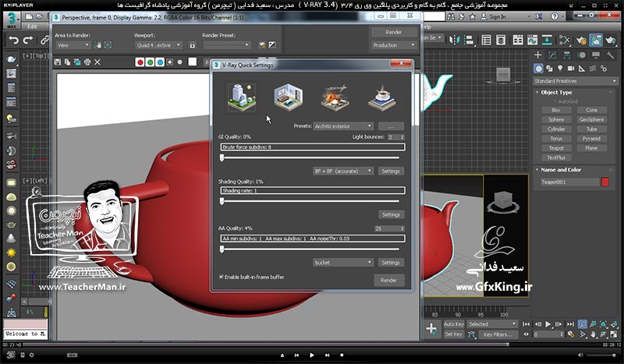The height and width of the screenshot is (364, 624).
Task: Open the Edit menu
Action: 32,27
